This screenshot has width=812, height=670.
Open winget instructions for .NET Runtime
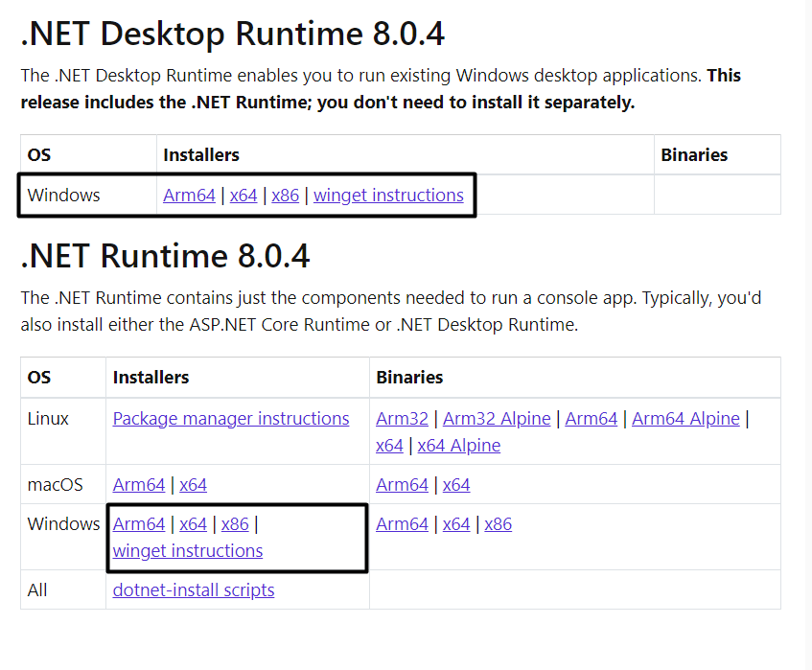pos(188,551)
